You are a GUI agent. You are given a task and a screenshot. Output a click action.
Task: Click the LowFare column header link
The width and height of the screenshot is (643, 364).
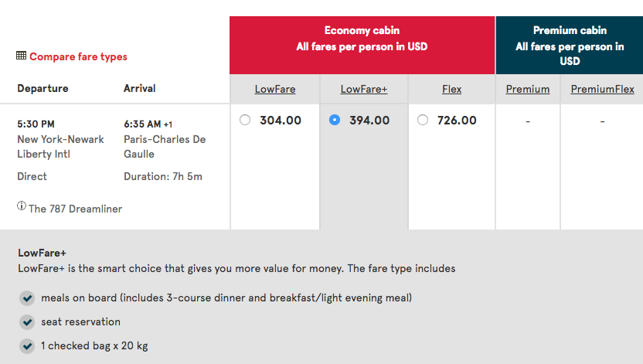(275, 89)
